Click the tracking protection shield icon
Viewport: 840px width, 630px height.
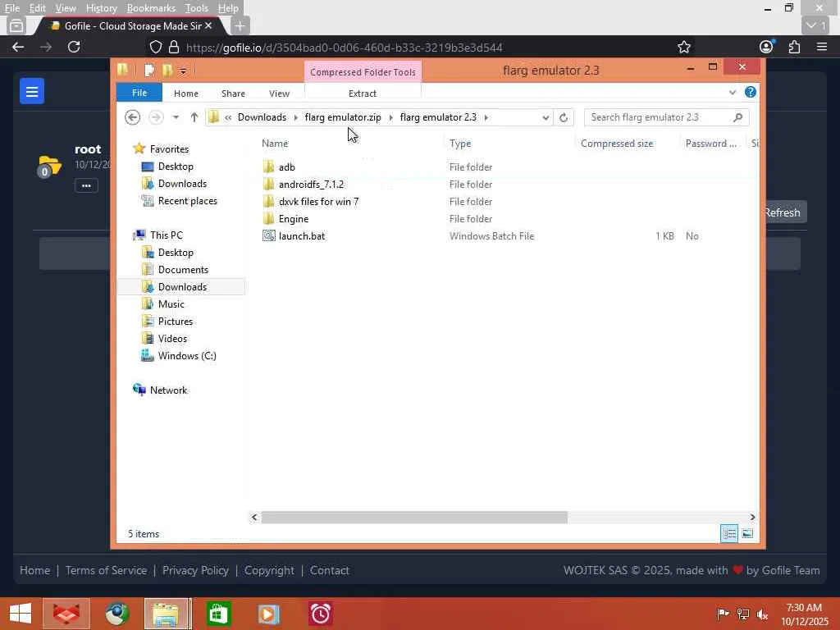point(155,47)
